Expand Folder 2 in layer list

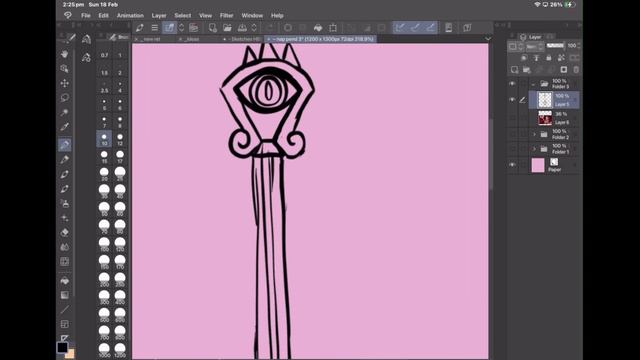click(x=534, y=134)
